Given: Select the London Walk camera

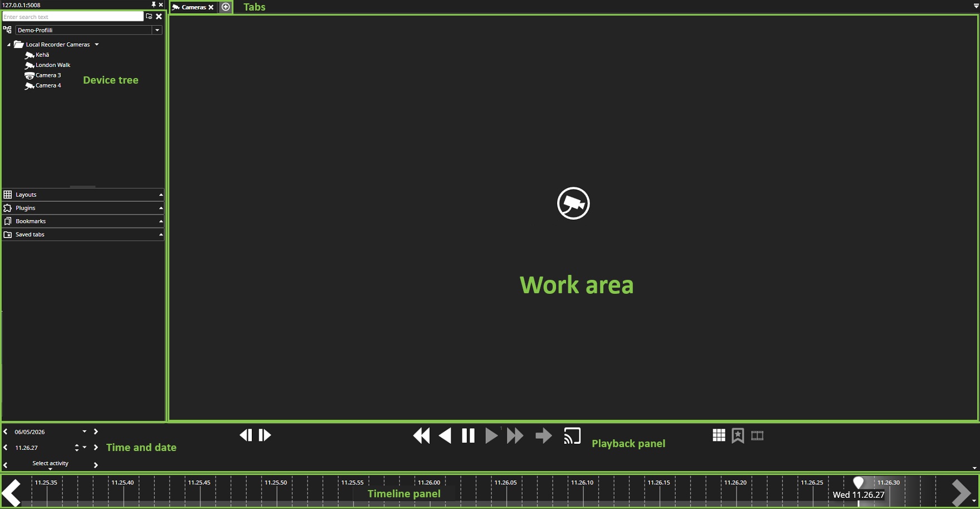Looking at the screenshot, I should (47, 65).
